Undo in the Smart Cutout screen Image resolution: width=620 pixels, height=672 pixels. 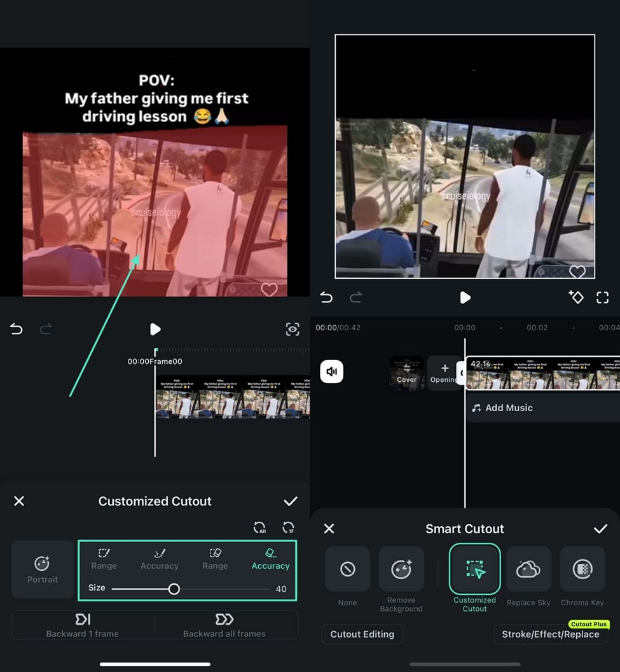click(x=326, y=297)
